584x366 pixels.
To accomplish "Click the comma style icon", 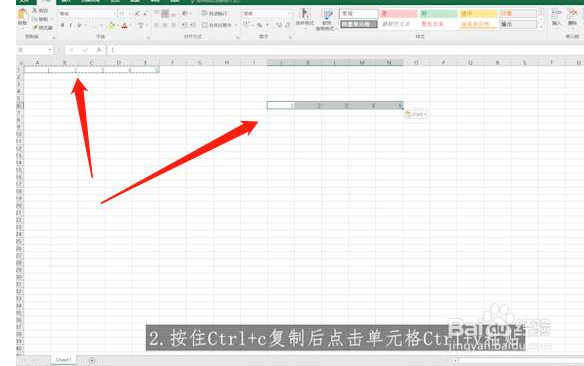I will pos(268,25).
